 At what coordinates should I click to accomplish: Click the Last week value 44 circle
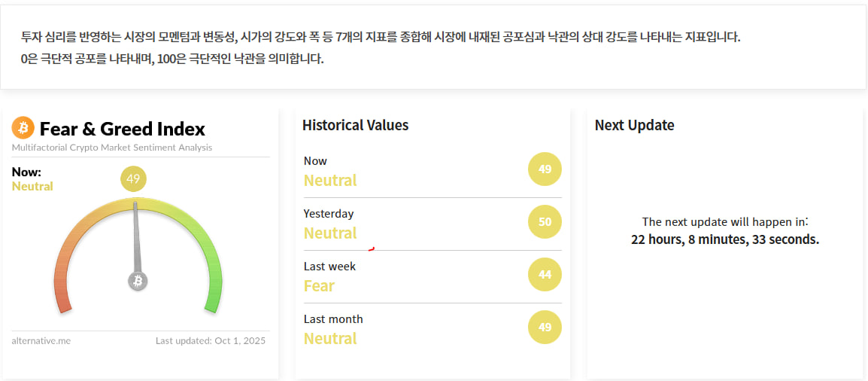545,275
